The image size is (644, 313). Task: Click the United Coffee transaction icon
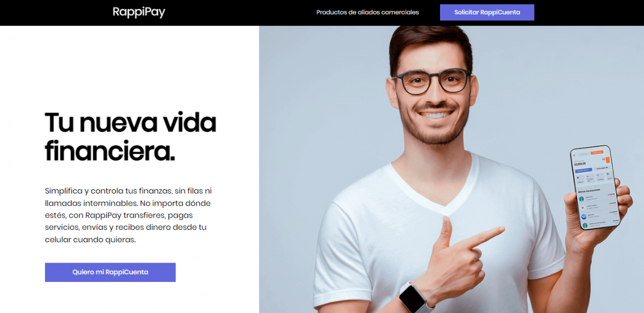point(583,207)
